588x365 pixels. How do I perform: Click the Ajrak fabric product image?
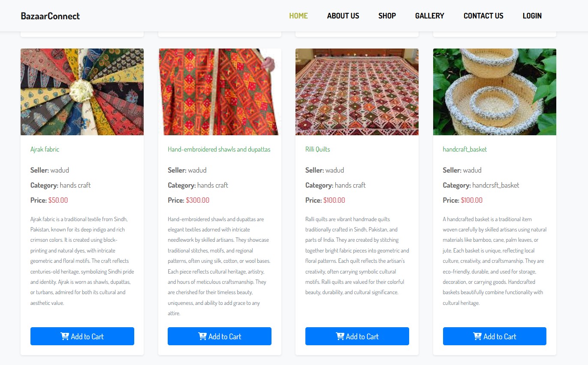click(x=82, y=92)
